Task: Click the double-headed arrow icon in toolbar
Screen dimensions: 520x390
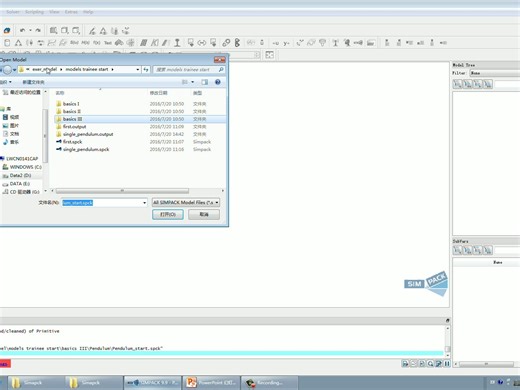Action: 202,43
